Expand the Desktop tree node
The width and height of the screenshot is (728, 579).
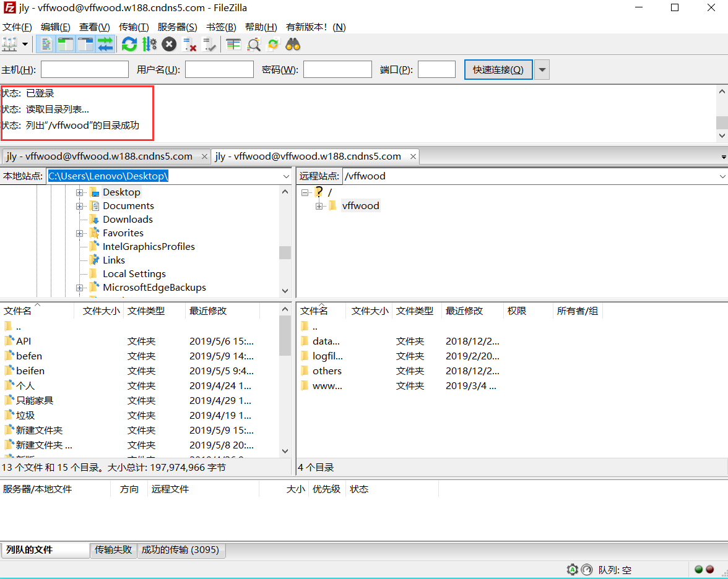(79, 192)
